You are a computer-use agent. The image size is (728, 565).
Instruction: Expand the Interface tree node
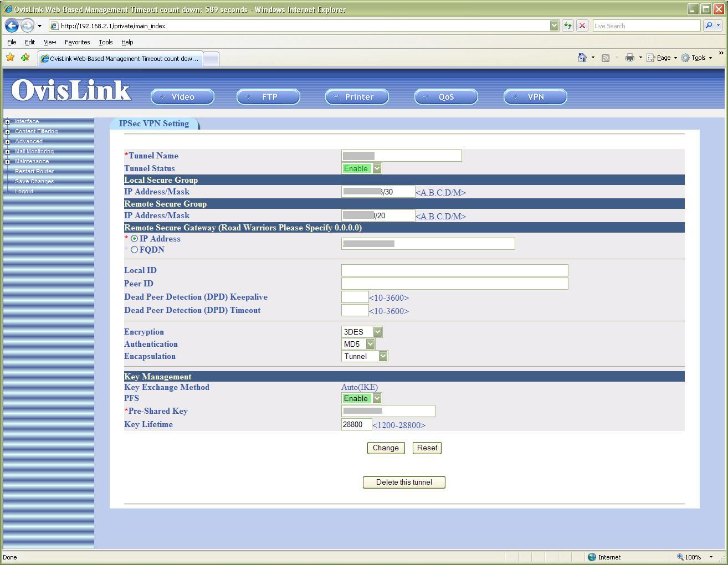click(7, 122)
